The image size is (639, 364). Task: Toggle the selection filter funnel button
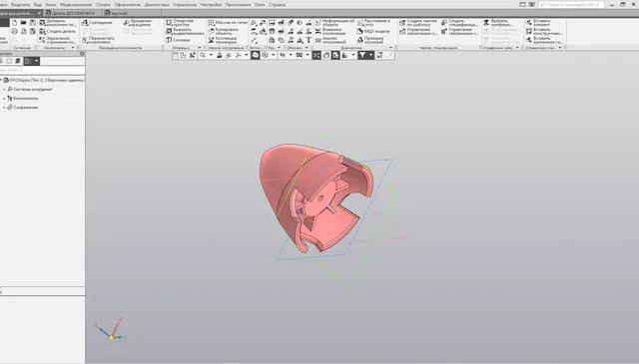coord(362,56)
